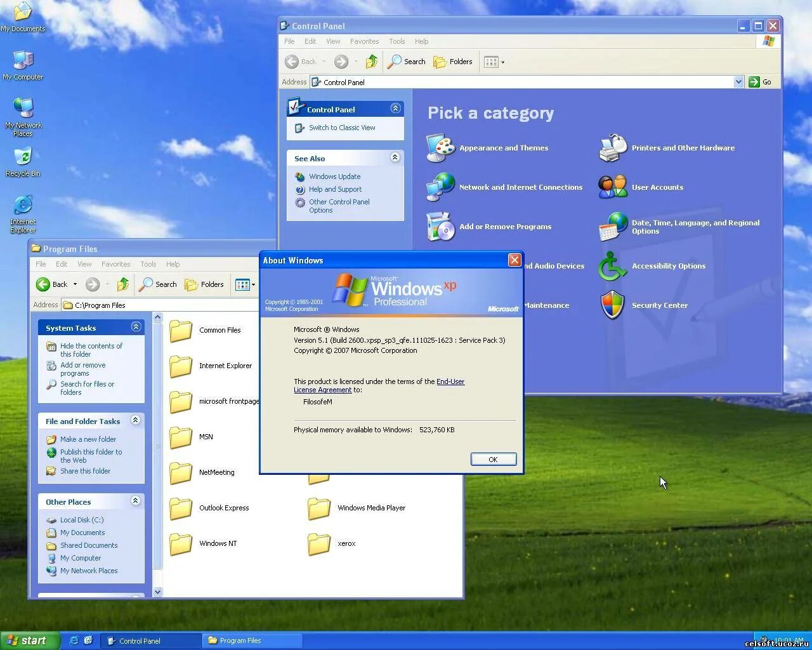Collapse File and Folder Tasks panel

point(135,420)
